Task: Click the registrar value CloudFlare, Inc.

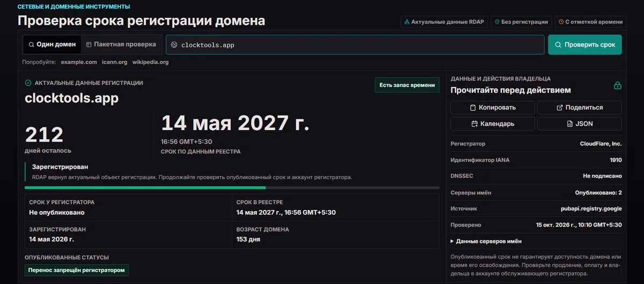Action: click(x=601, y=144)
